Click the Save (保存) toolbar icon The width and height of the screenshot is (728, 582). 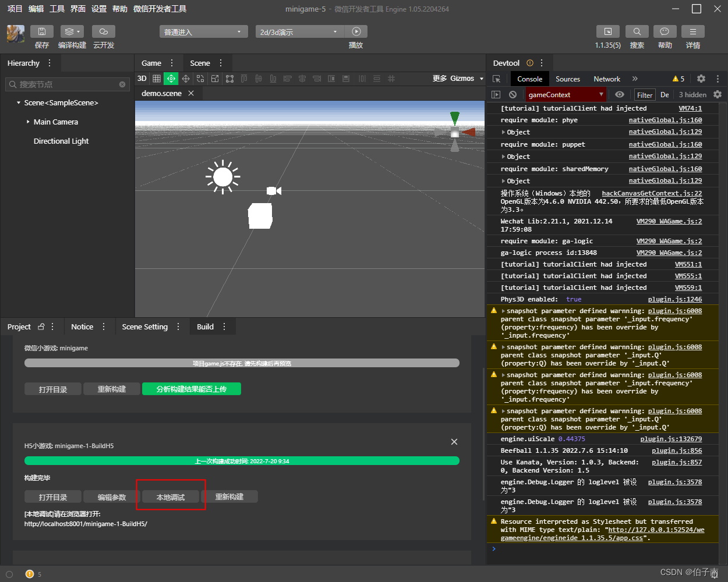point(42,31)
